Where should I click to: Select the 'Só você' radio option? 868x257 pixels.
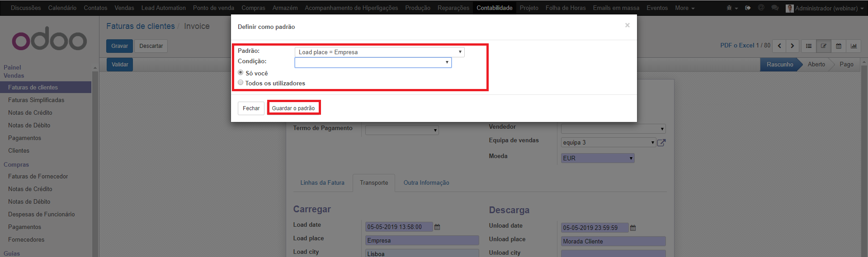(x=241, y=73)
